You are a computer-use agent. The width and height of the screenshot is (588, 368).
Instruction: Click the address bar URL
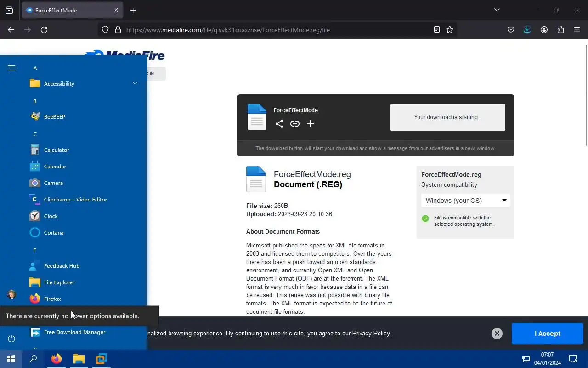click(228, 30)
